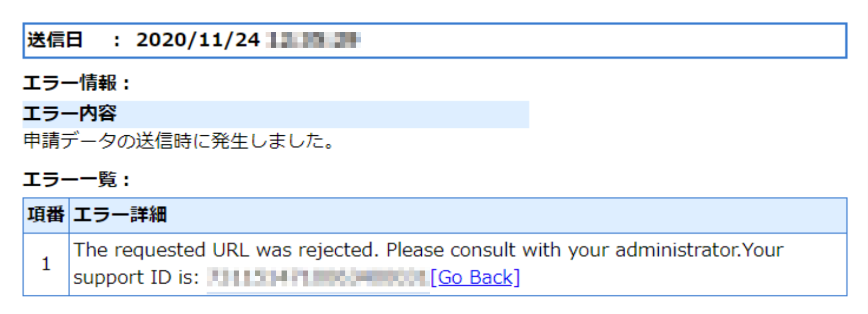The height and width of the screenshot is (314, 868).
Task: Select the 2020/11/24 date text
Action: click(x=198, y=40)
